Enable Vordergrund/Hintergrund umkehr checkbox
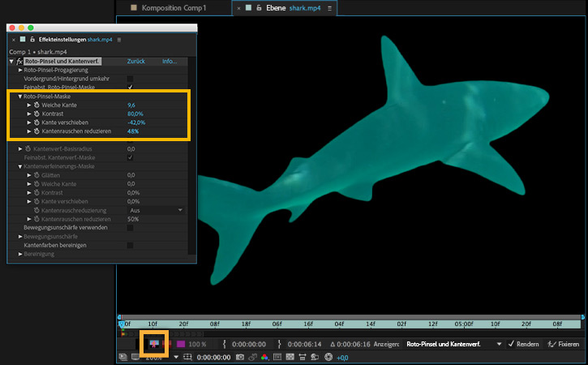 [x=130, y=79]
